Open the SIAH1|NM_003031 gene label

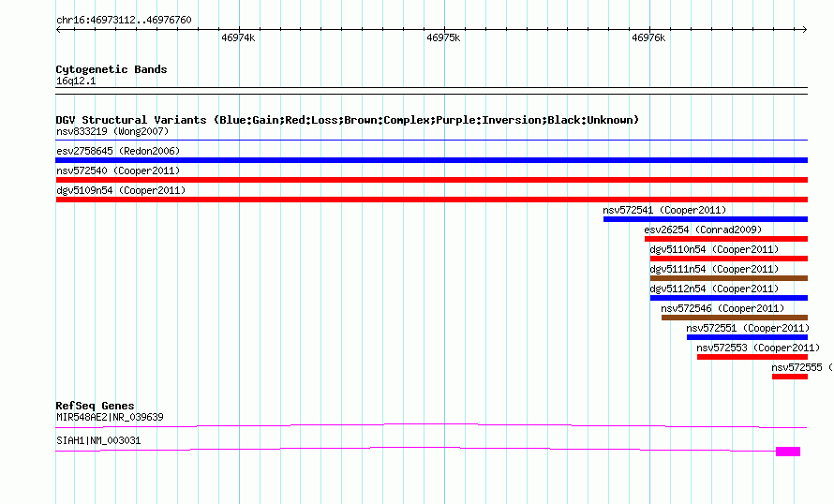click(x=98, y=440)
